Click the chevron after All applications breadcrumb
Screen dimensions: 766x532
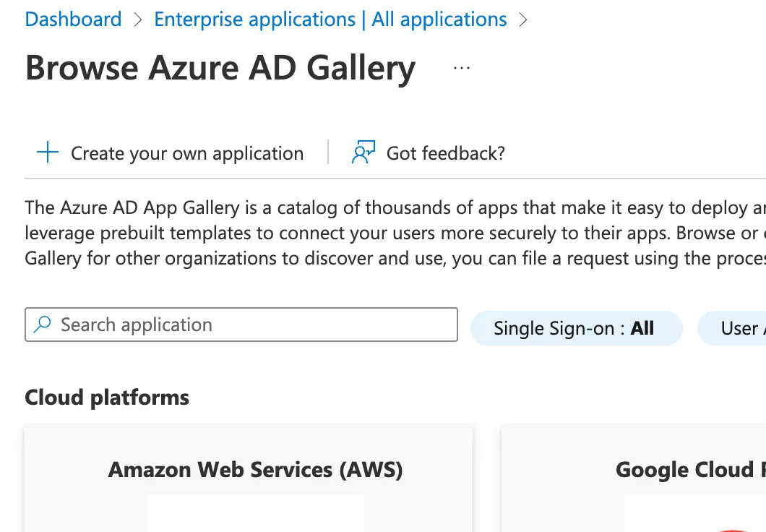point(523,20)
